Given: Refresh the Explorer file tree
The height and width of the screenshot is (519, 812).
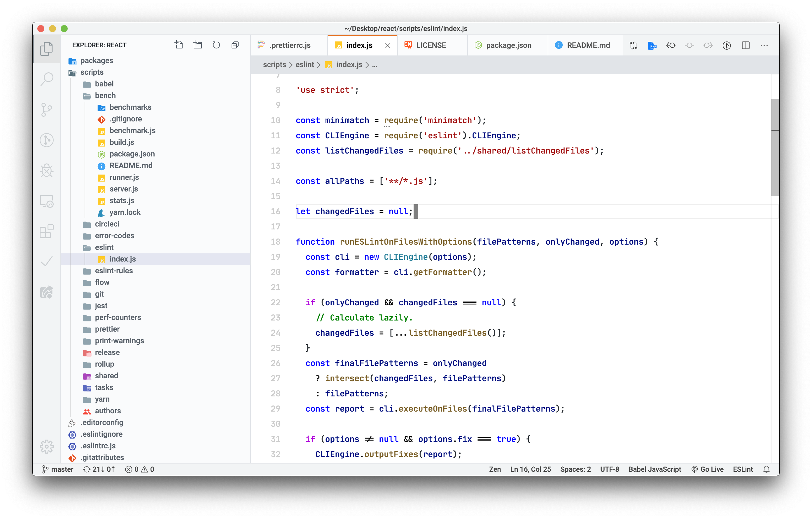Looking at the screenshot, I should 216,45.
